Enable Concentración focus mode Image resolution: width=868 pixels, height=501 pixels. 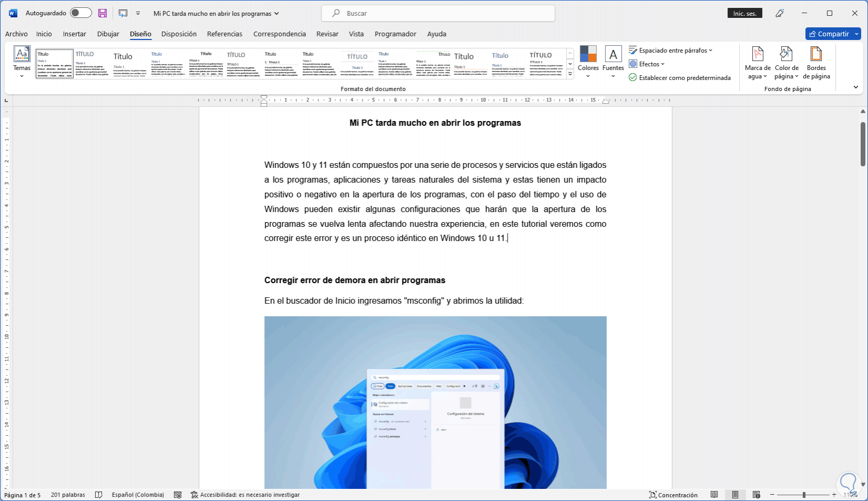[673, 495]
